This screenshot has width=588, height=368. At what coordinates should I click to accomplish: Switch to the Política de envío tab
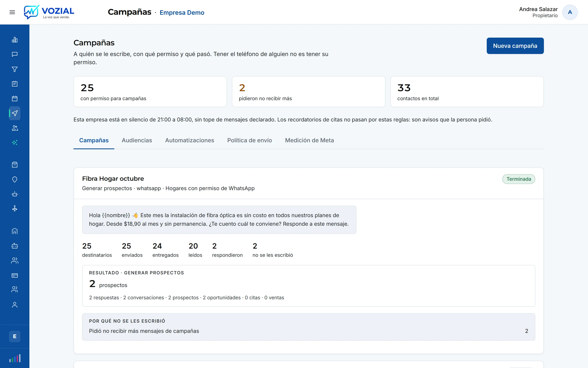[249, 140]
